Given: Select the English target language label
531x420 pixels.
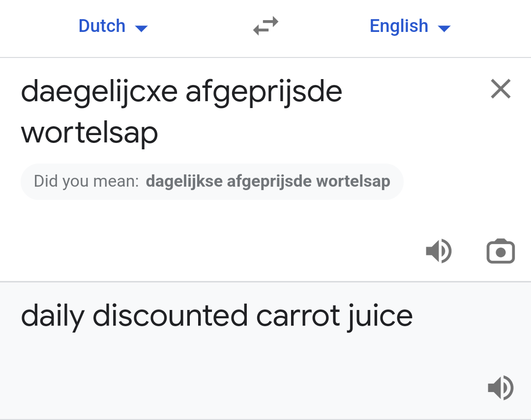Looking at the screenshot, I should 399,26.
